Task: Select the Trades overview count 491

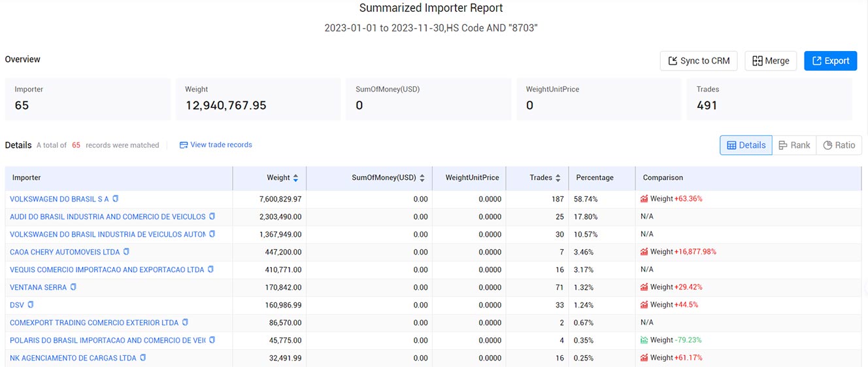Action: pyautogui.click(x=707, y=105)
